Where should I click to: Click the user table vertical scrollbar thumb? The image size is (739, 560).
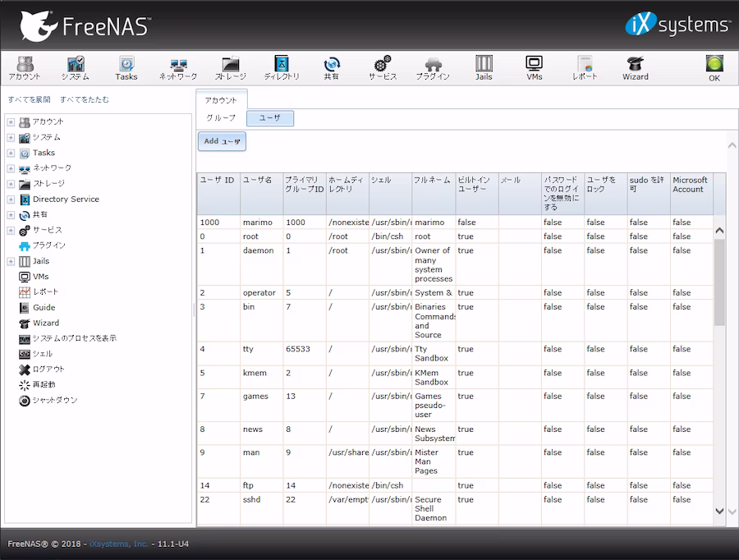(x=719, y=282)
